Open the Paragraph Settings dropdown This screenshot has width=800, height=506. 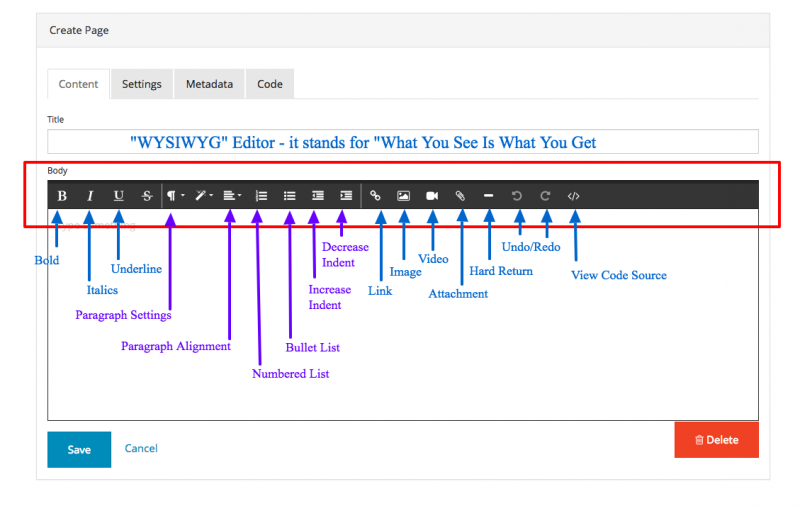(x=175, y=196)
